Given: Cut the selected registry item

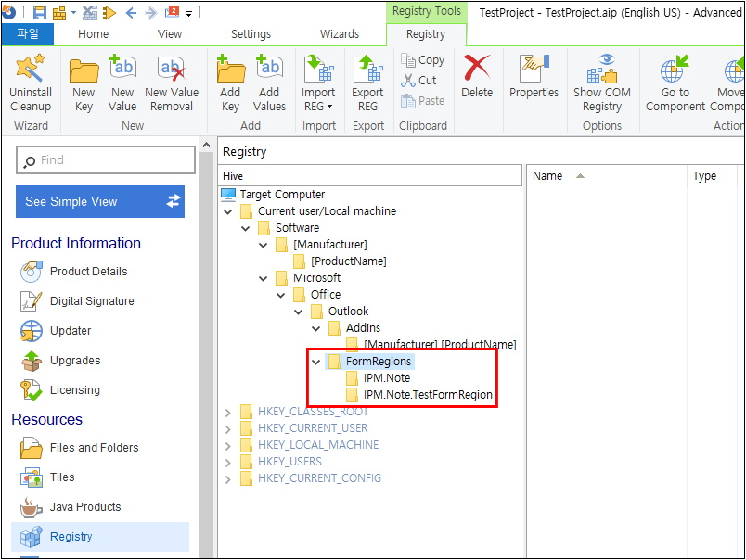Looking at the screenshot, I should coord(418,81).
